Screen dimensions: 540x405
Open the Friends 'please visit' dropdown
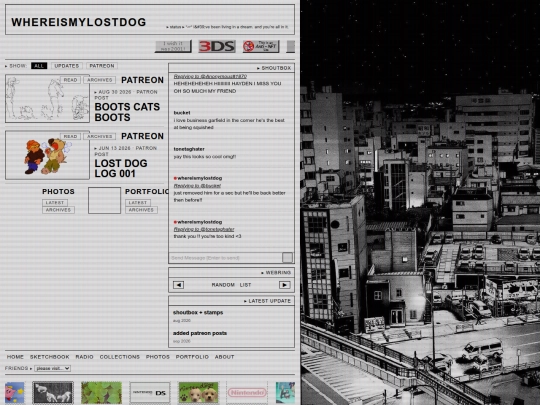pyautogui.click(x=53, y=368)
